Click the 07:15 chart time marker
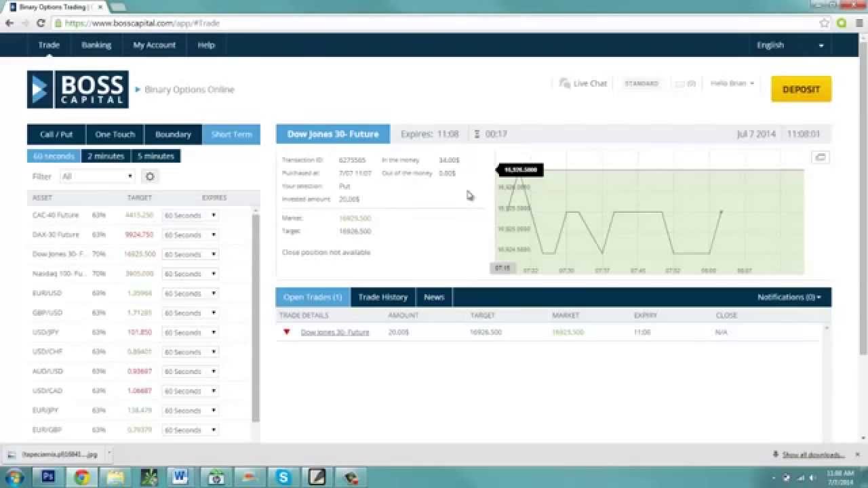The width and height of the screenshot is (868, 488). [x=502, y=268]
